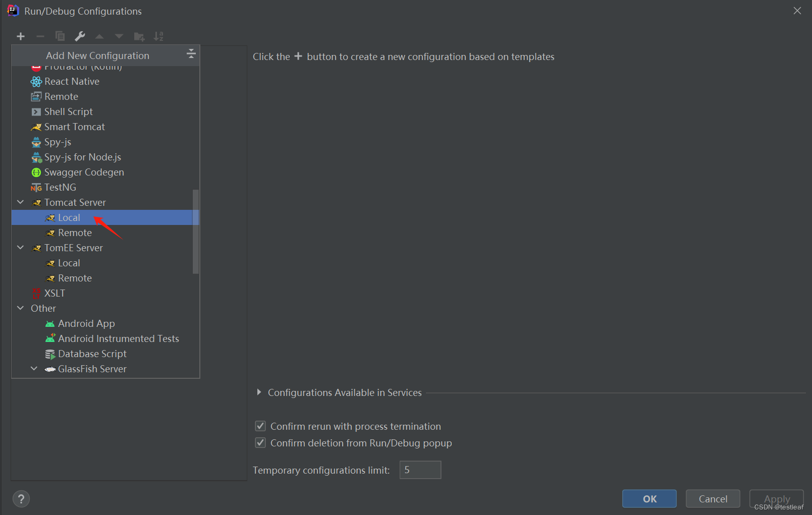The width and height of the screenshot is (812, 515).
Task: Click the Spy-js for Node.js icon
Action: pyautogui.click(x=36, y=157)
